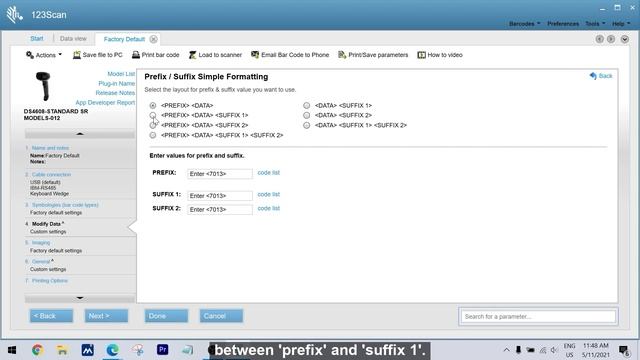Click the Save file to PC icon
The width and height of the screenshot is (640, 360).
(x=77, y=55)
